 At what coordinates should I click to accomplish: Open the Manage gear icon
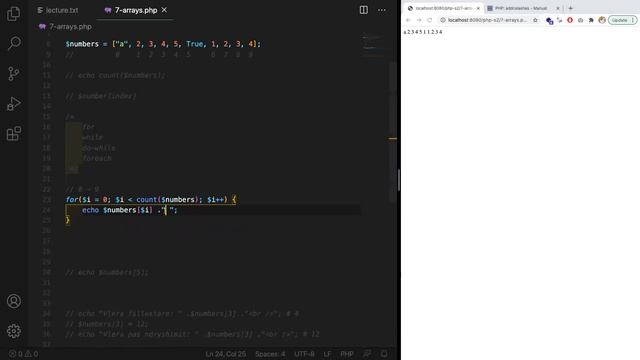(x=14, y=331)
